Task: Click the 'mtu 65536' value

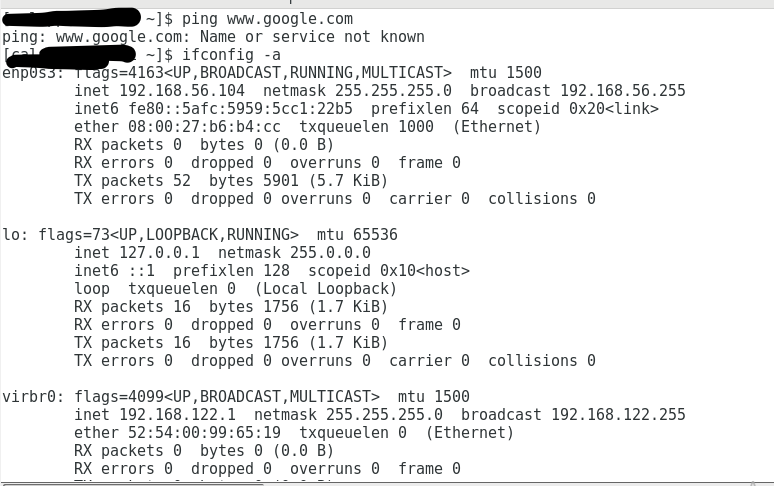Action: (x=357, y=235)
